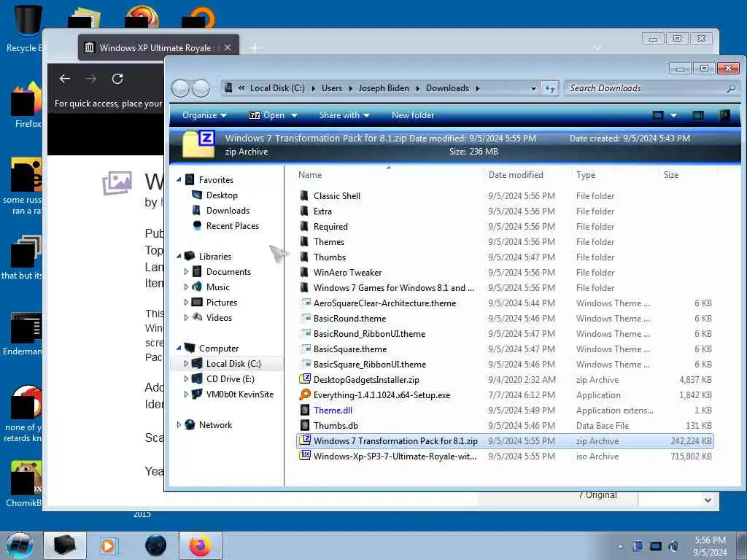Click the Firefox taskbar icon
The image size is (747, 560).
point(201,545)
